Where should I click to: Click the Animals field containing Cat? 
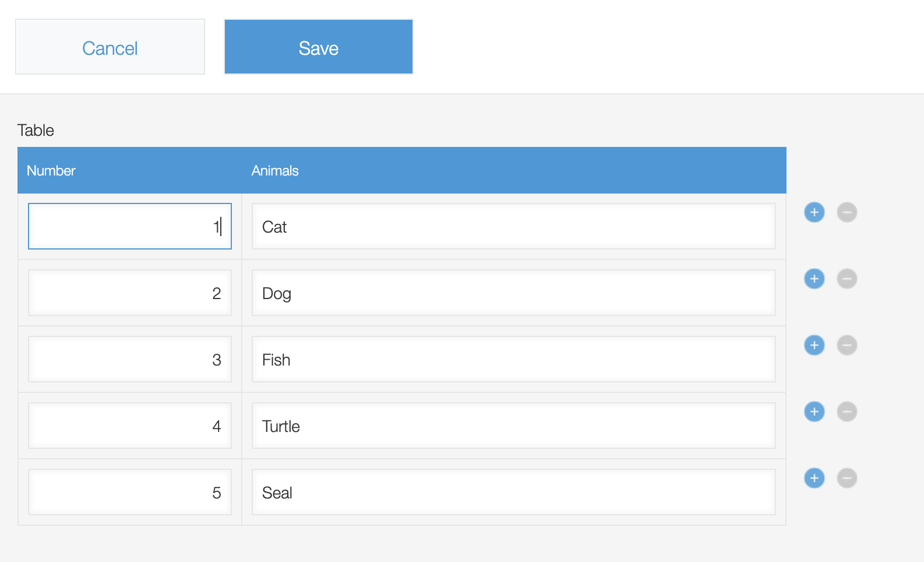(x=513, y=226)
